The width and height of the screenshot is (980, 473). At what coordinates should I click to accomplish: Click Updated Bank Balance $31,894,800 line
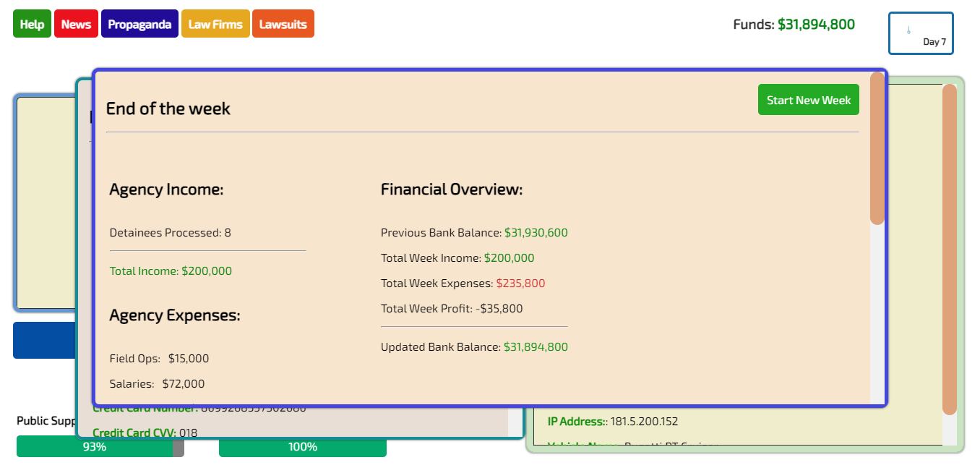click(x=474, y=347)
